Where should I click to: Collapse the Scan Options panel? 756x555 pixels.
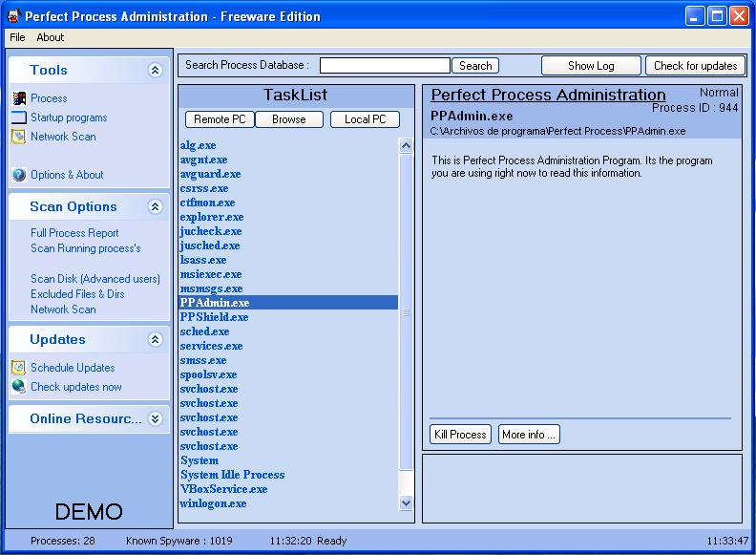pyautogui.click(x=155, y=206)
